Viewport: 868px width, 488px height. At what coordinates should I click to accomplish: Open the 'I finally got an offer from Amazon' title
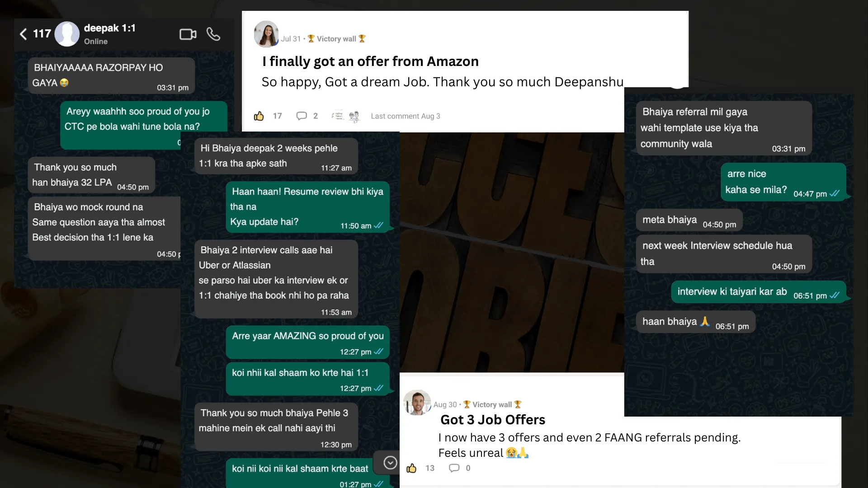[370, 61]
